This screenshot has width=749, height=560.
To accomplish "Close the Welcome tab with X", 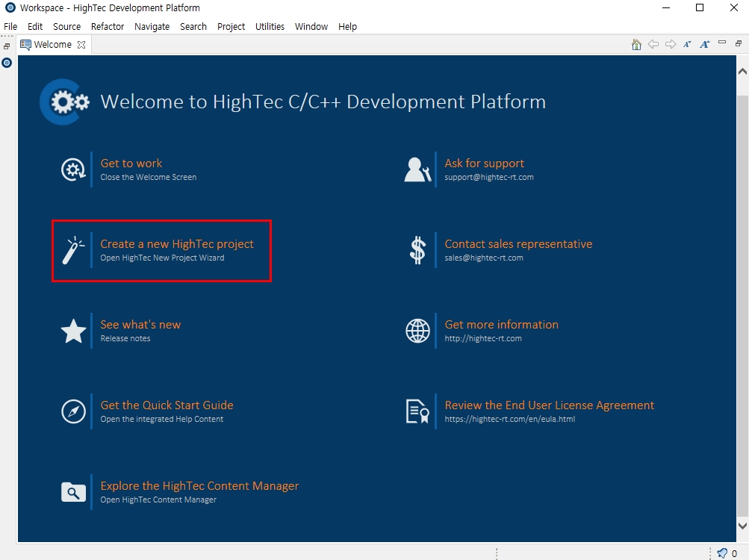I will pyautogui.click(x=81, y=45).
